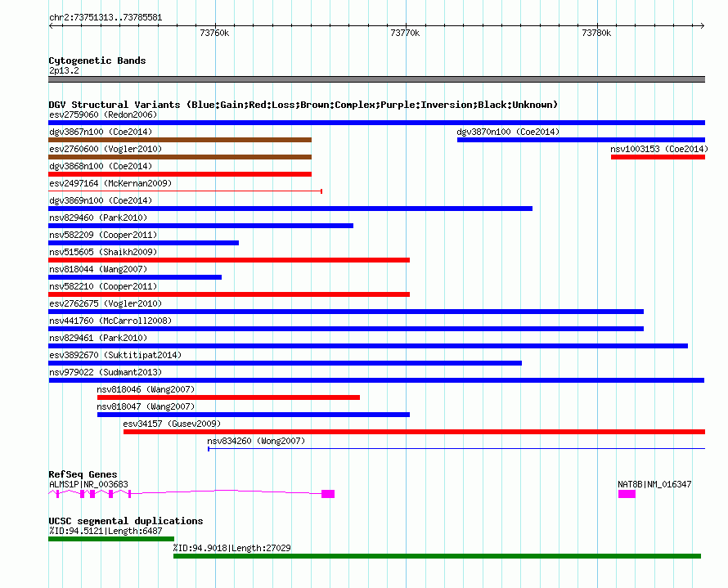Click the nsv582210 (Cooper2011) label

[103, 286]
